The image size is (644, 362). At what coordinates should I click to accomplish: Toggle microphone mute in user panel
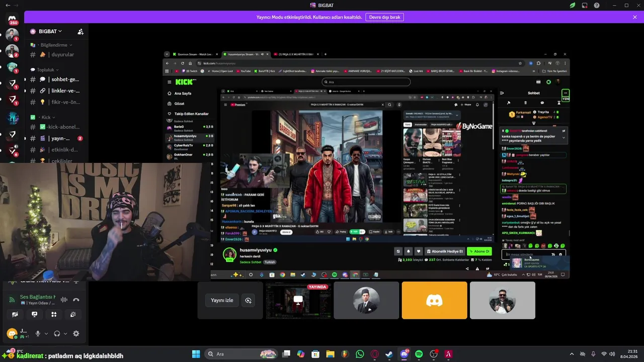tap(38, 333)
